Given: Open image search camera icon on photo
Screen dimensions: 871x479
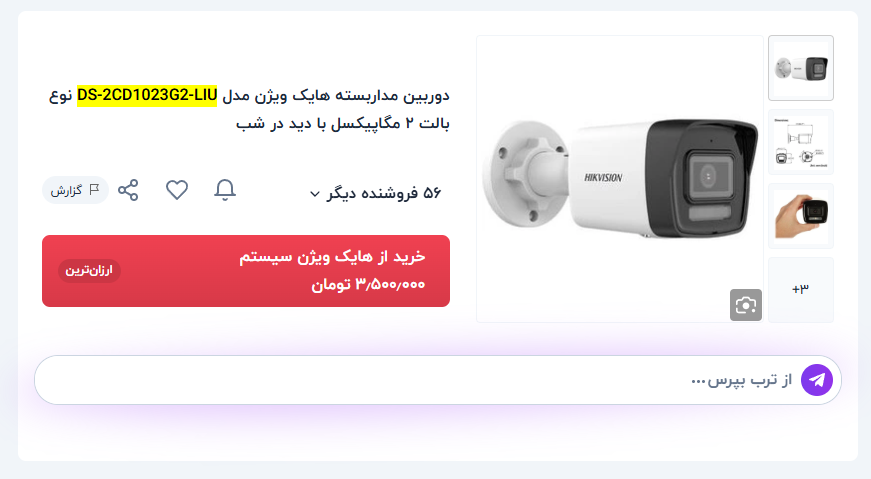Looking at the screenshot, I should point(745,305).
